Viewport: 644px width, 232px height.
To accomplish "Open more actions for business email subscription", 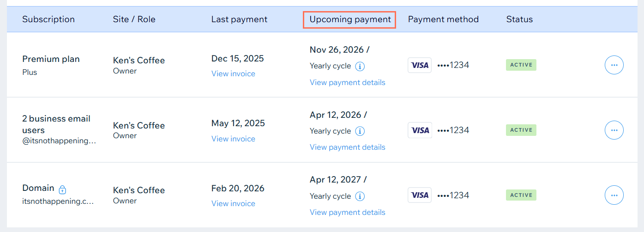I will click(x=614, y=130).
